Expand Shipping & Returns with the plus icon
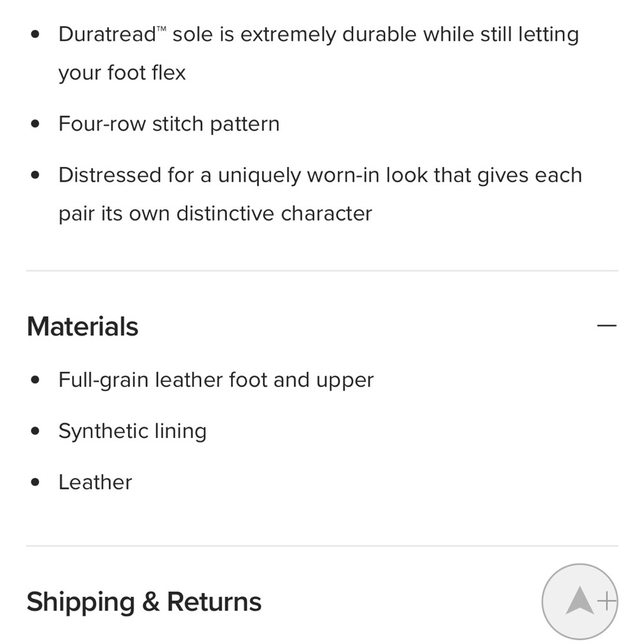Screen dimensions: 644x644 click(x=607, y=601)
